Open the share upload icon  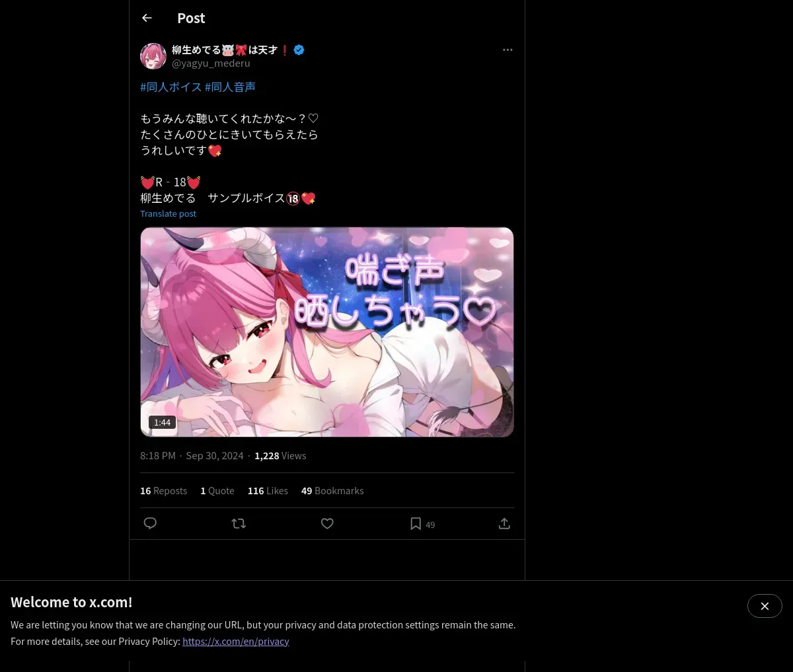point(504,523)
